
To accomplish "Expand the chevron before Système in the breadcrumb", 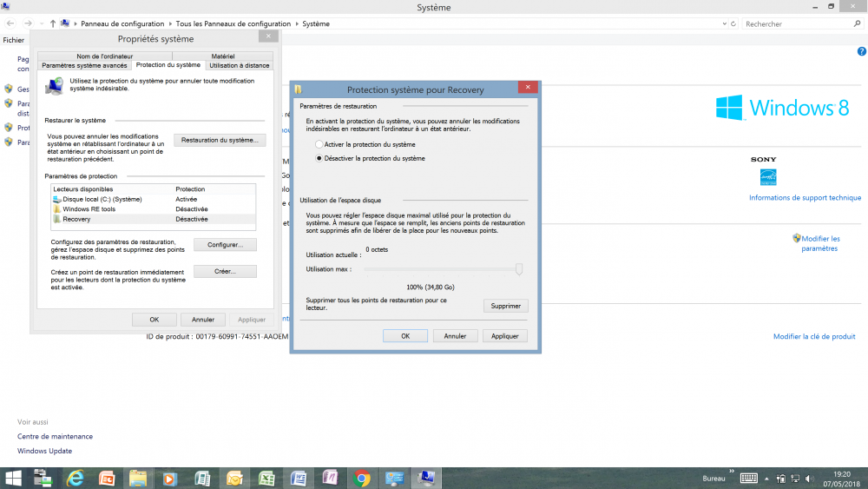I will coord(296,23).
